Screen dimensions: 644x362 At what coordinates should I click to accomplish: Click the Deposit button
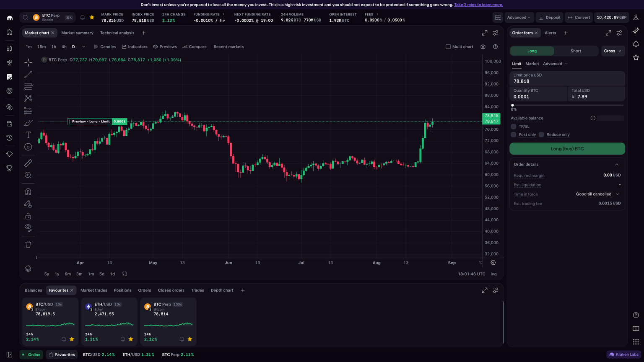549,17
